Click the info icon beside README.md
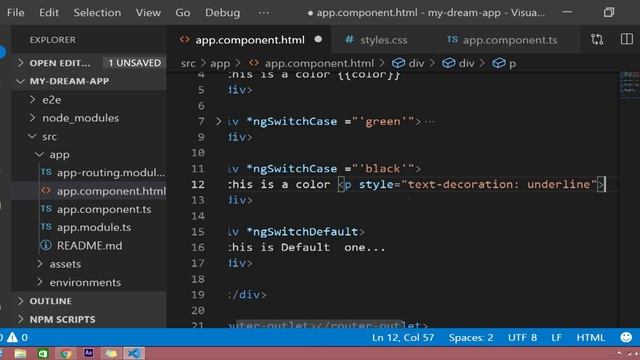This screenshot has height=360, width=640. [46, 245]
